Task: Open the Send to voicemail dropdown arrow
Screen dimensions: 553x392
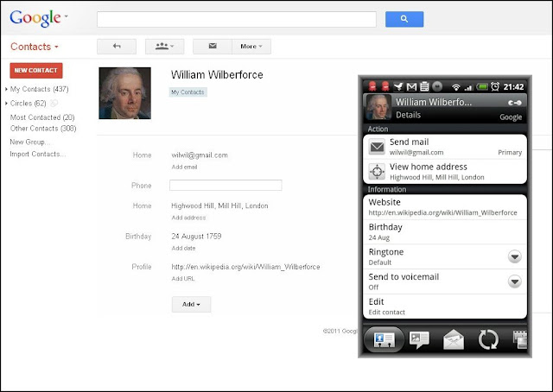Action: pyautogui.click(x=515, y=281)
